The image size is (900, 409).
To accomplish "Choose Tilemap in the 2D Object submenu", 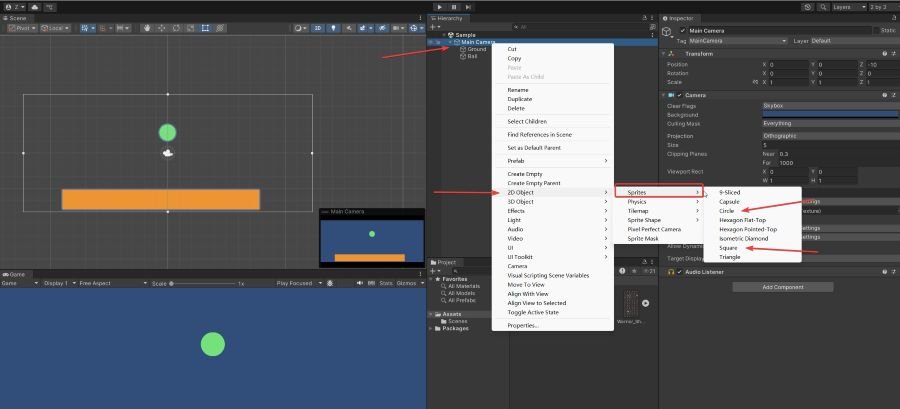I will 658,211.
